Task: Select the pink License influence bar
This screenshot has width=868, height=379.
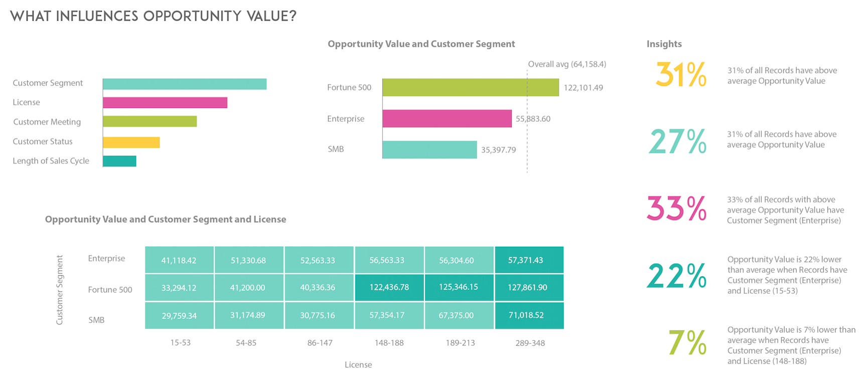Action: [x=165, y=103]
